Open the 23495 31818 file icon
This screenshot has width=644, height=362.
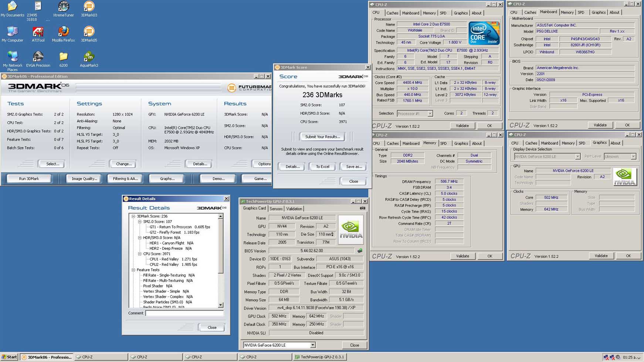tap(38, 11)
